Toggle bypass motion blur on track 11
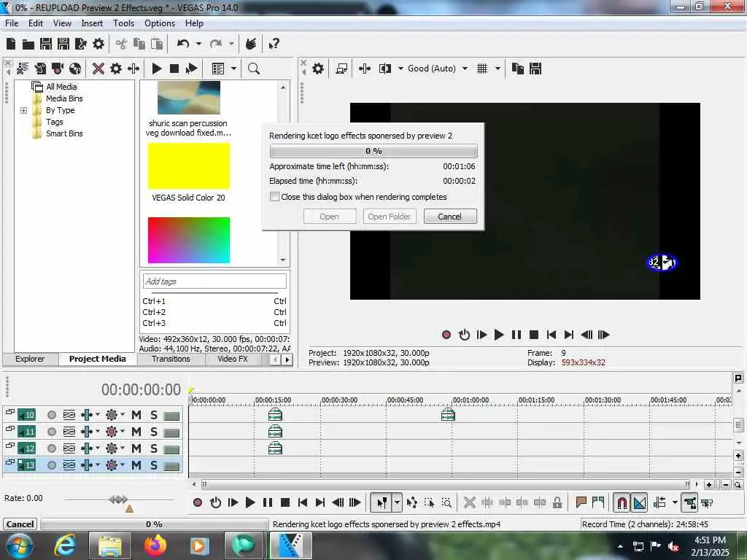The image size is (747, 560). [x=69, y=432]
